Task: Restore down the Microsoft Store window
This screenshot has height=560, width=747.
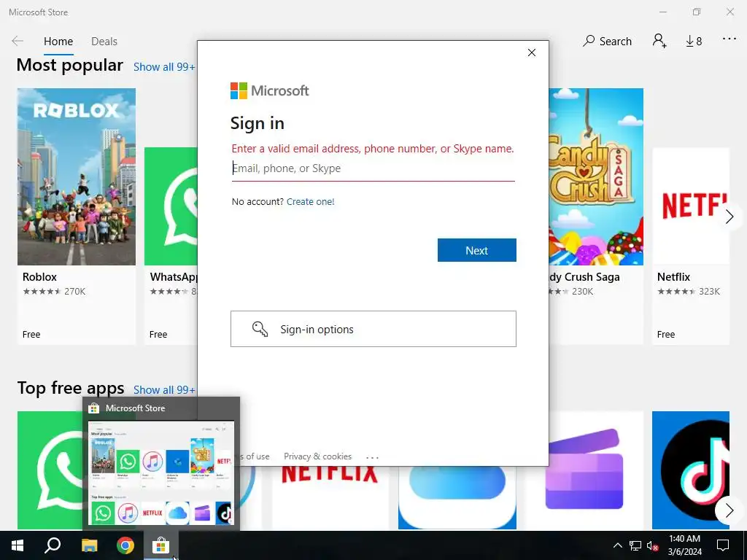Action: [697, 12]
